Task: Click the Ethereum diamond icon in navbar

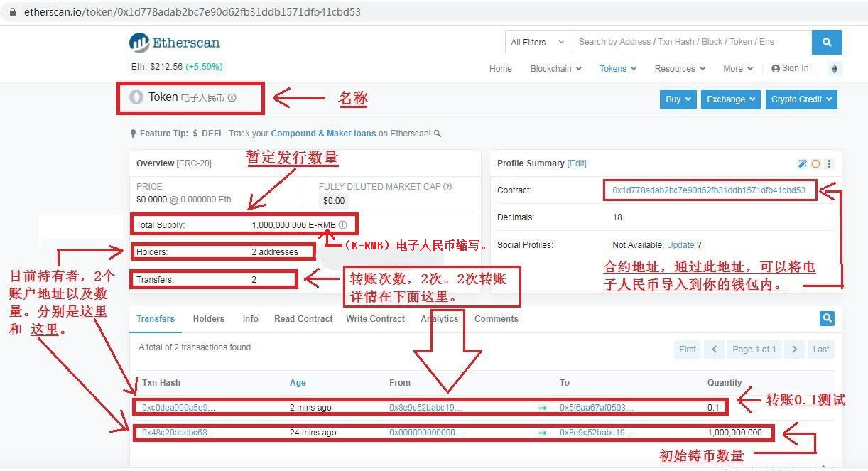Action: pyautogui.click(x=835, y=69)
